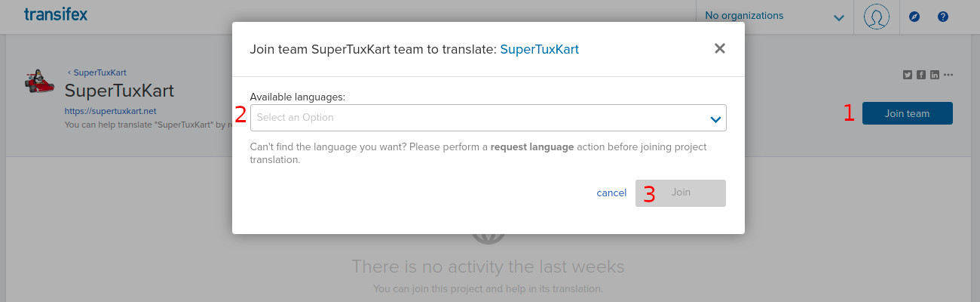Open the more options ellipsis icon
This screenshot has height=302, width=980.
(948, 74)
